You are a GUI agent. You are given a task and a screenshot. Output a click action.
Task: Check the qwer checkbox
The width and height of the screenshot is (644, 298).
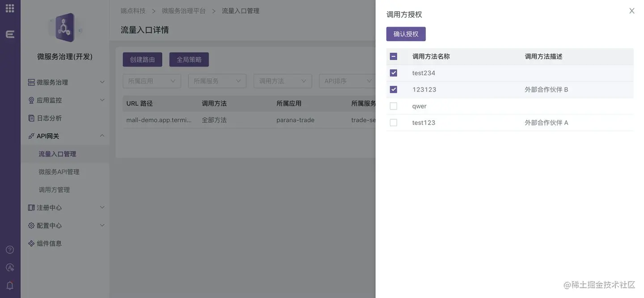[x=394, y=106]
